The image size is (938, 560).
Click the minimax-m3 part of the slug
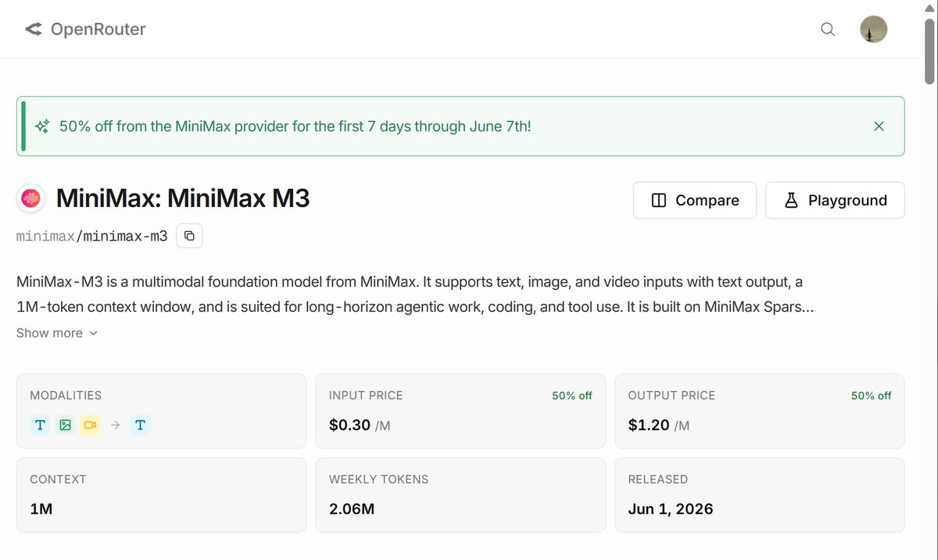125,235
